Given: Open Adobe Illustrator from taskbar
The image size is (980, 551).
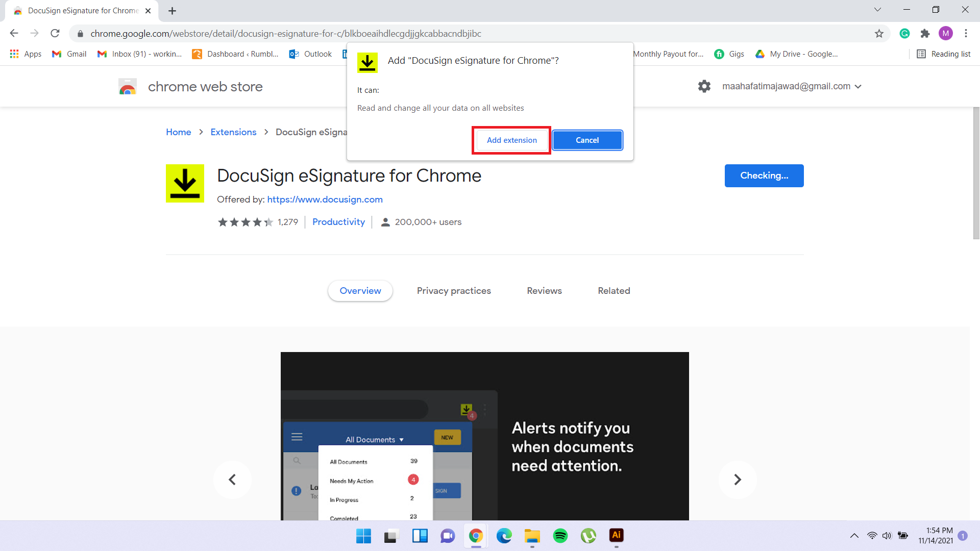Looking at the screenshot, I should pyautogui.click(x=616, y=535).
